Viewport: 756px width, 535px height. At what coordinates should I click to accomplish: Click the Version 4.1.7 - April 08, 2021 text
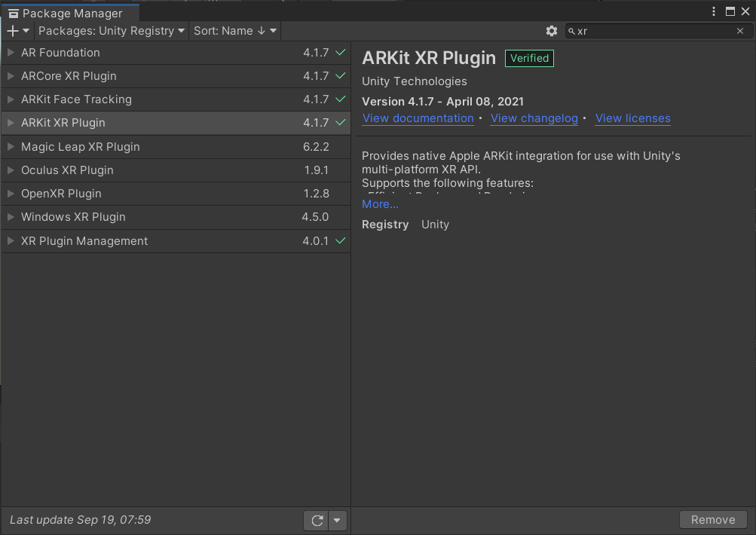tap(442, 102)
